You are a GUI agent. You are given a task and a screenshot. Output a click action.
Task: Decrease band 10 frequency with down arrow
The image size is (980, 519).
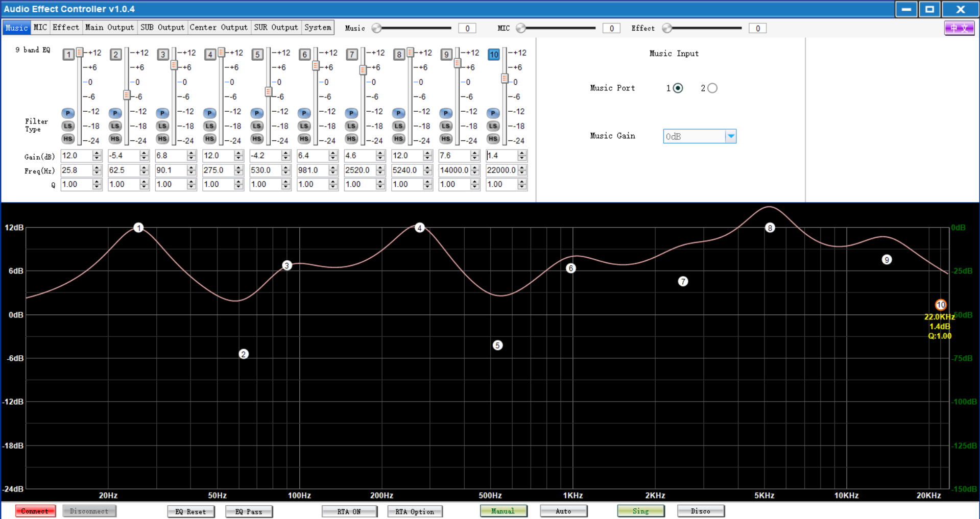[522, 173]
